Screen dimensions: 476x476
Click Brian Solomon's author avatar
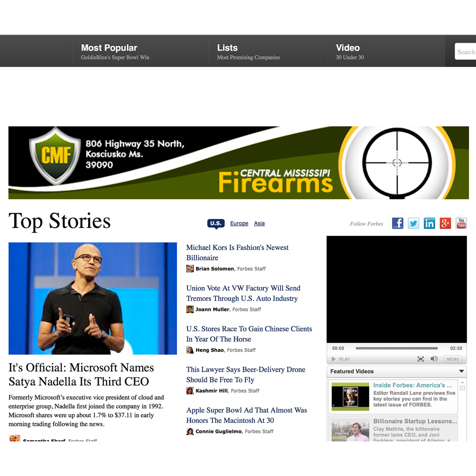190,269
